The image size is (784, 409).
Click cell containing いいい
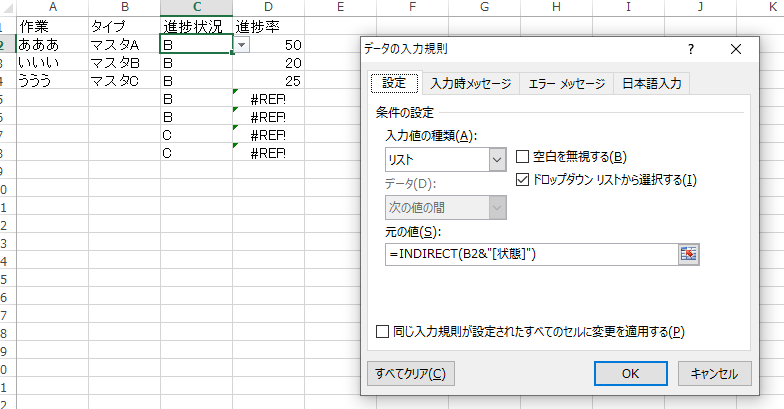[x=52, y=62]
